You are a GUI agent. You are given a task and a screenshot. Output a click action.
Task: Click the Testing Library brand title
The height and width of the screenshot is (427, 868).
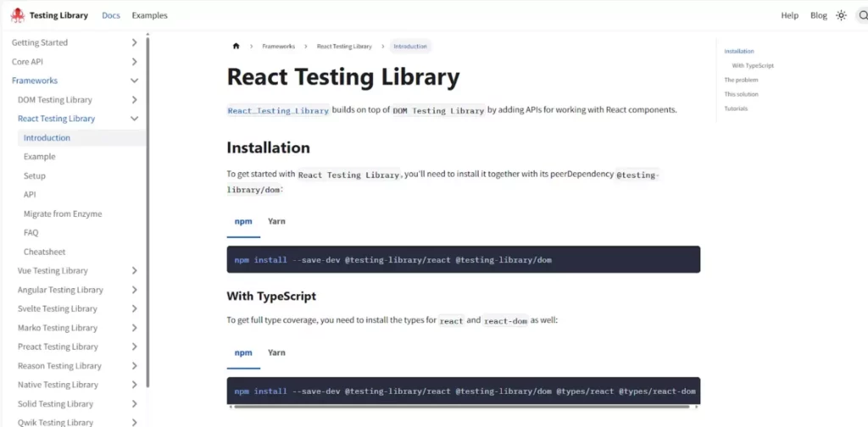click(58, 15)
